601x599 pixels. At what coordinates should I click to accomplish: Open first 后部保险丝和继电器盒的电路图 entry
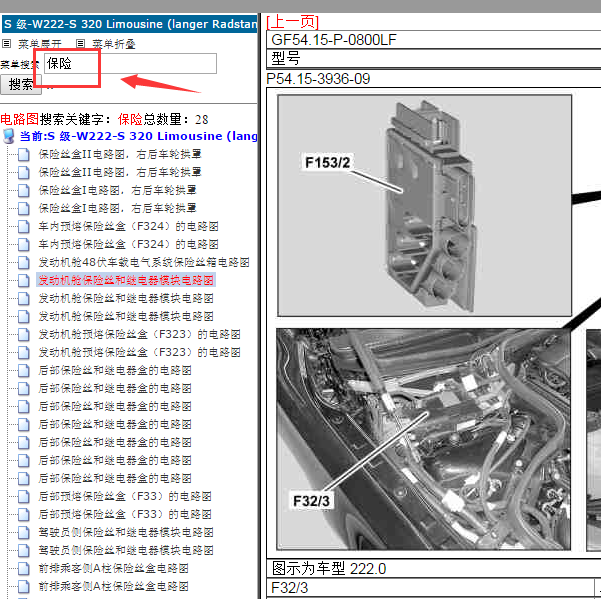tap(115, 370)
